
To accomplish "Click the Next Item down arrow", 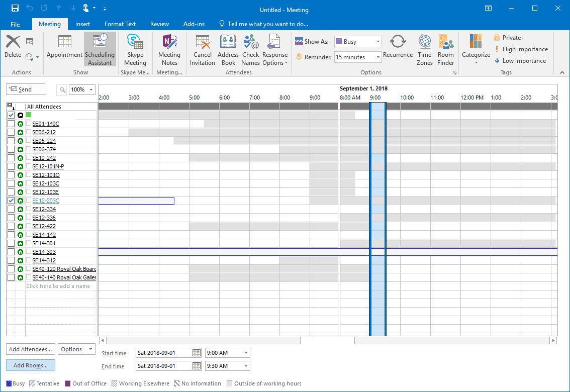I will coord(73,8).
